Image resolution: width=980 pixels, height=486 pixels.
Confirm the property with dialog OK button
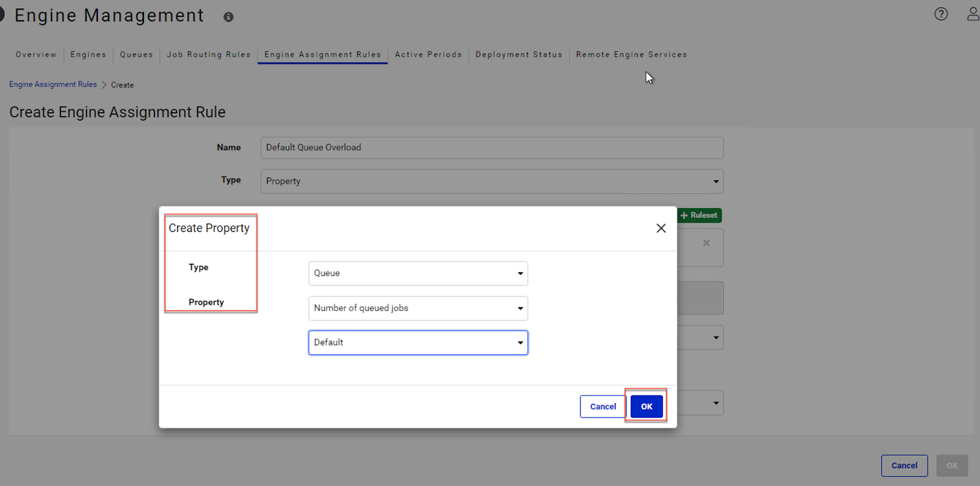(646, 406)
